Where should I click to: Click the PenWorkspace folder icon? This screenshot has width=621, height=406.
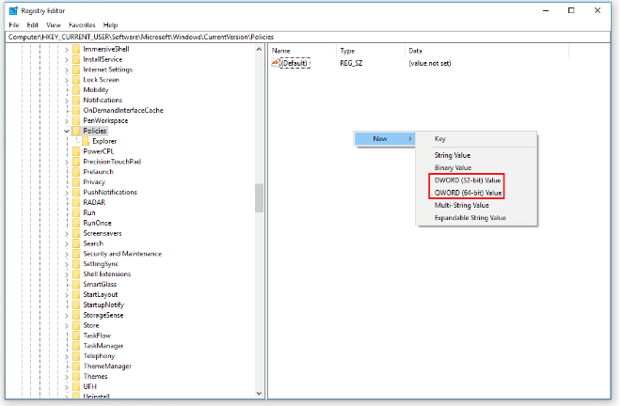[76, 120]
